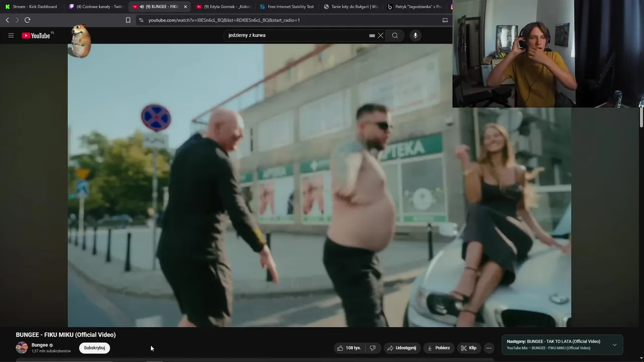The width and height of the screenshot is (644, 362).
Task: Click the page vertical scrollbar thumb
Action: pyautogui.click(x=641, y=117)
